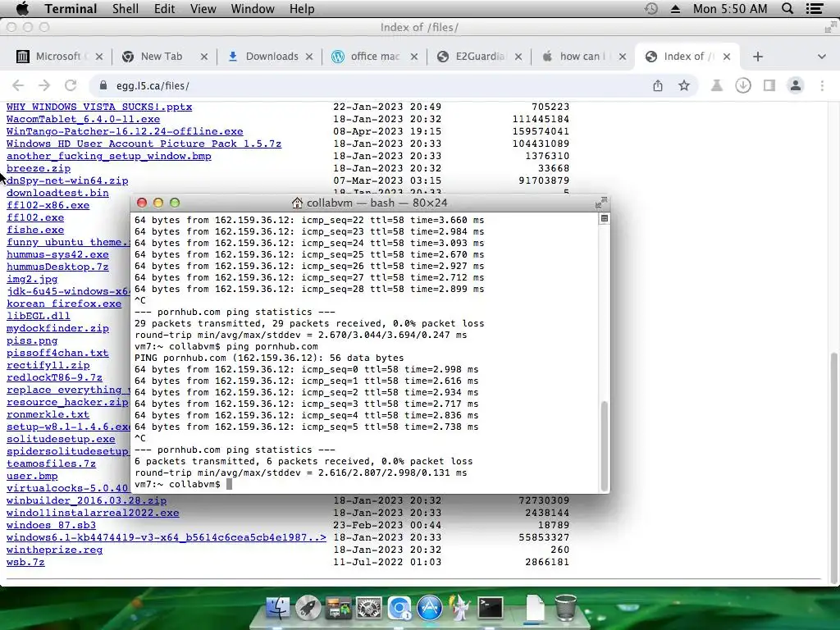Open Trash from the dock
840x630 pixels.
565,608
